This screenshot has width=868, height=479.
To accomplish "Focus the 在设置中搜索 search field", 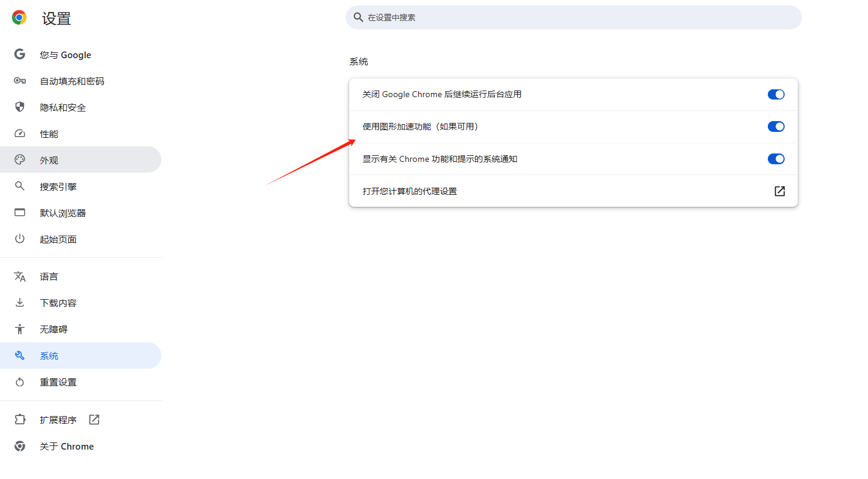I will (573, 17).
